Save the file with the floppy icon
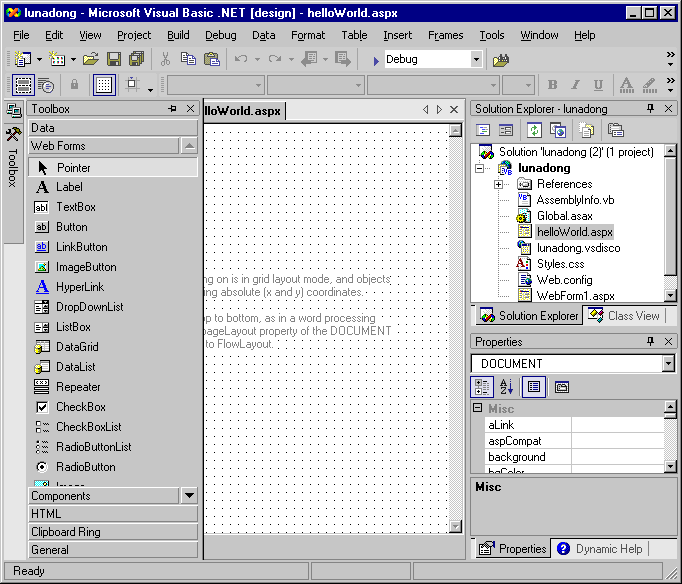Image resolution: width=682 pixels, height=584 pixels. [x=114, y=59]
